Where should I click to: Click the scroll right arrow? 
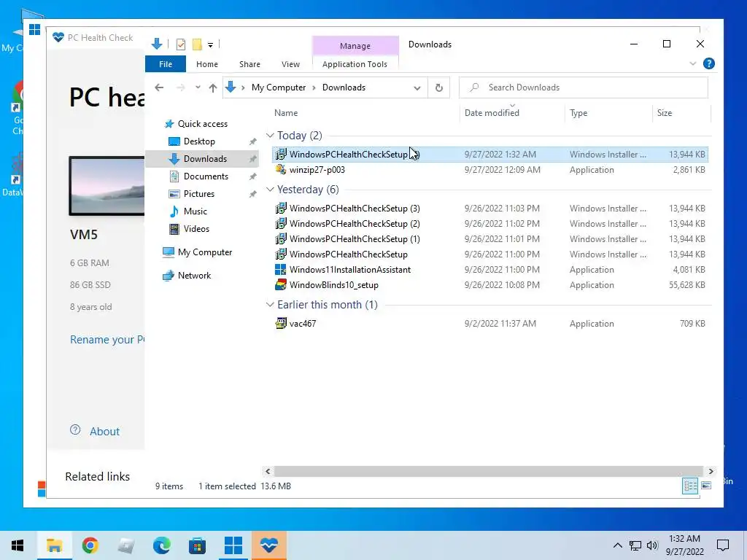pyautogui.click(x=711, y=472)
